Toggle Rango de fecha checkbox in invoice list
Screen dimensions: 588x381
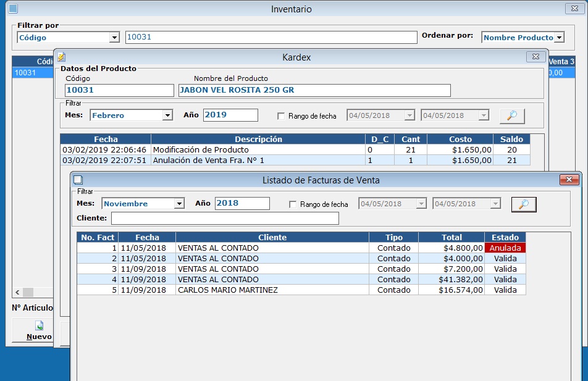tap(293, 204)
